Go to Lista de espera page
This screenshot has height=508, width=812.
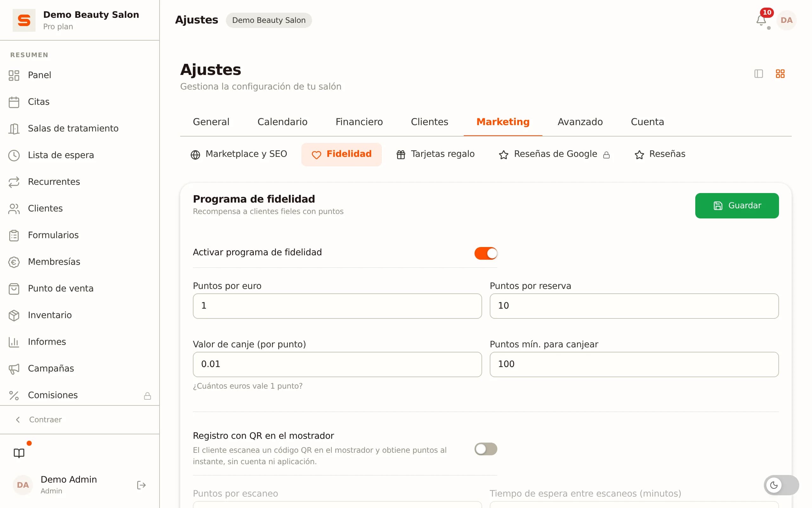pos(80,155)
